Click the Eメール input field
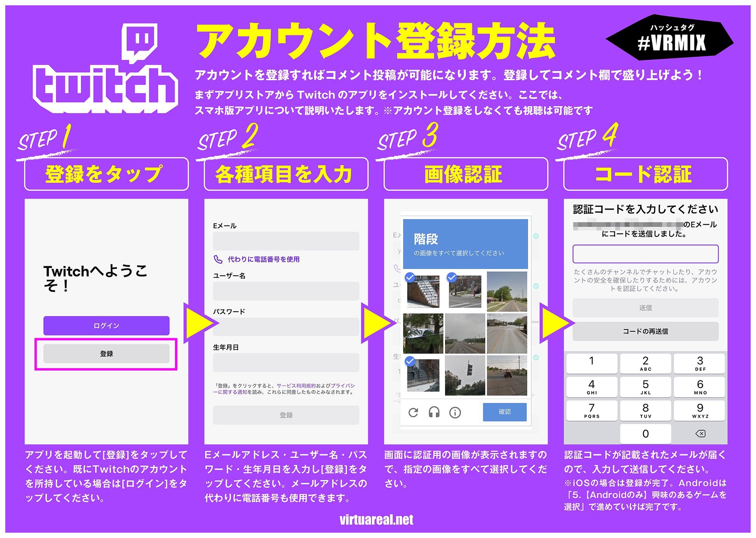 pyautogui.click(x=286, y=241)
